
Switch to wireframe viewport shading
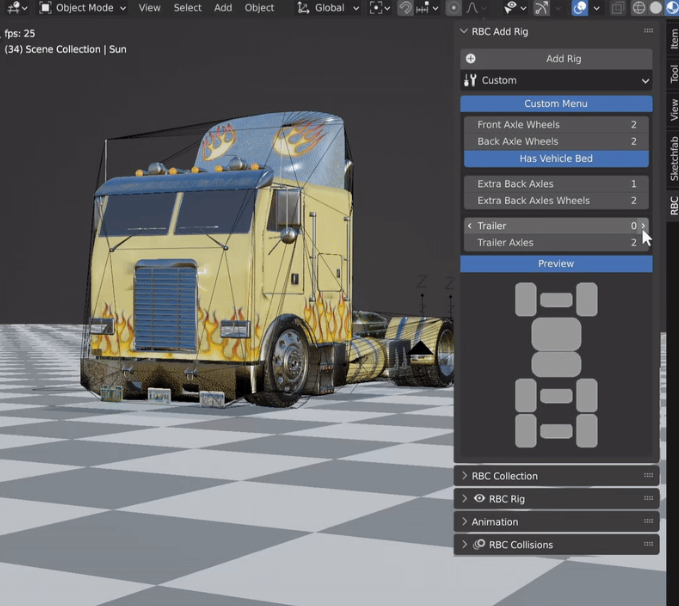[x=639, y=8]
